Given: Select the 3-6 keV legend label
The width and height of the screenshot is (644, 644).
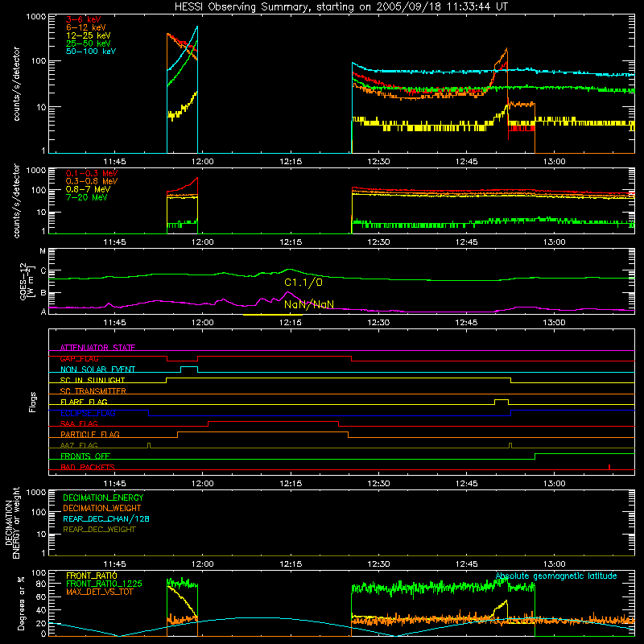Looking at the screenshot, I should 83,19.
